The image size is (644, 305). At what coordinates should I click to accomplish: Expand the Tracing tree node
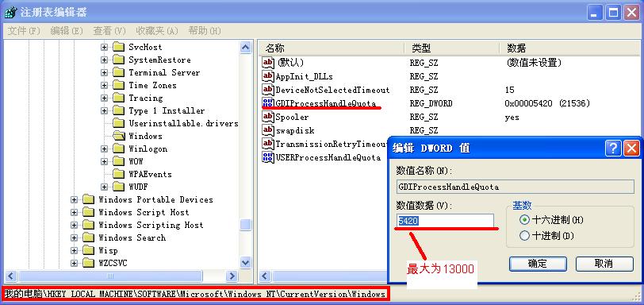104,98
